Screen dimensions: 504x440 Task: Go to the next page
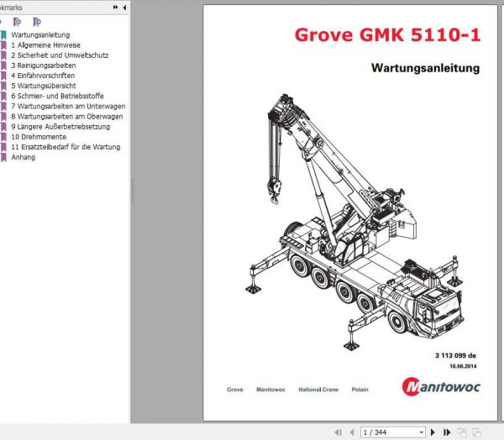pos(433,432)
